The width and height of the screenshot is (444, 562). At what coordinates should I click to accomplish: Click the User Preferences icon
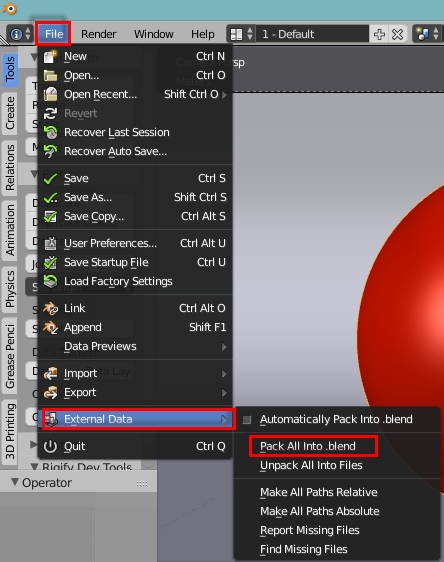point(51,243)
